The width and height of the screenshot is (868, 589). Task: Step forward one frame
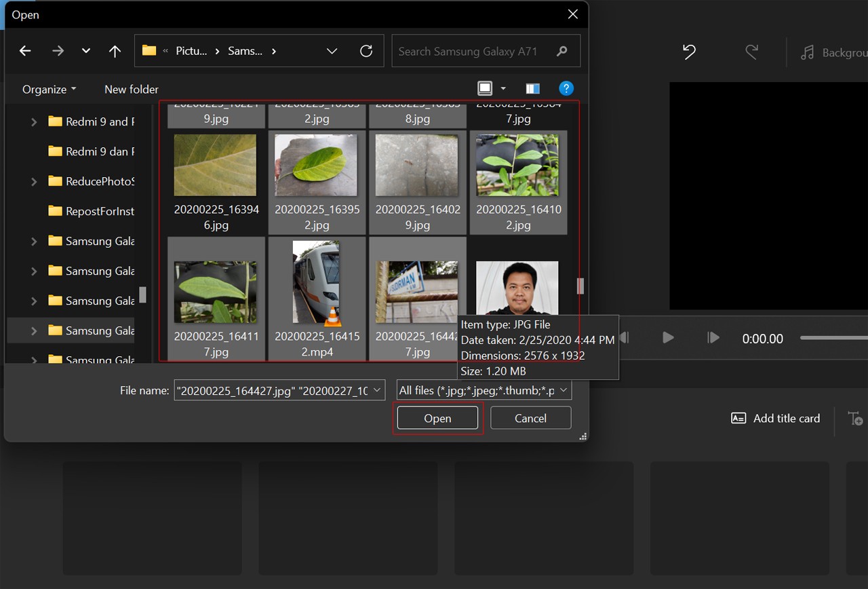tap(713, 337)
